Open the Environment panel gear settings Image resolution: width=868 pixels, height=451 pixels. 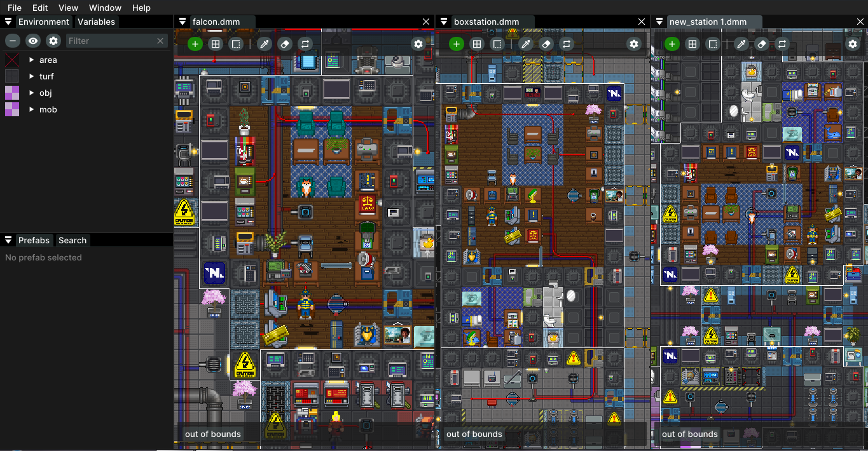click(x=53, y=41)
